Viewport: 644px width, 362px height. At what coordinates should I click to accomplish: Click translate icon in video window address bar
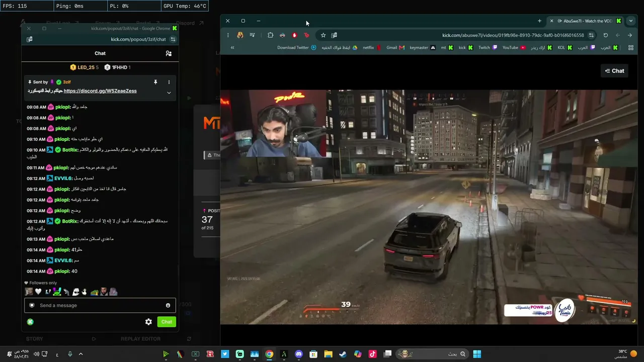coord(334,35)
